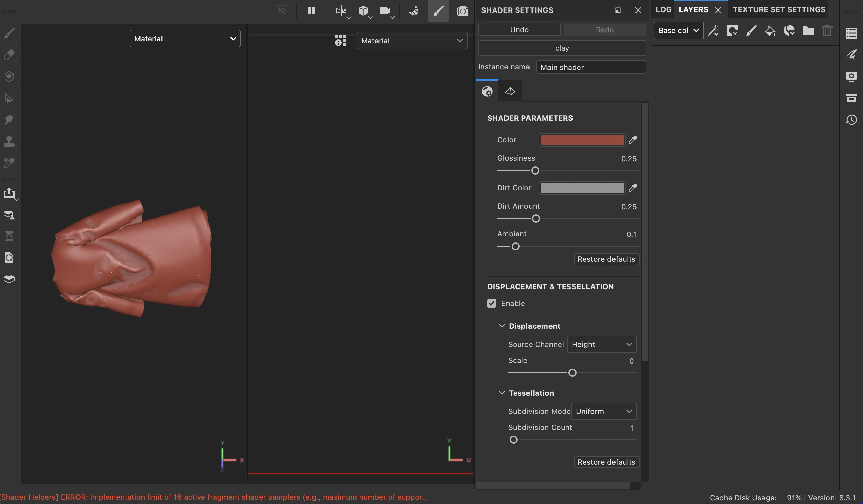This screenshot has height=504, width=863.
Task: Select the Eraser tool
Action: click(x=9, y=55)
